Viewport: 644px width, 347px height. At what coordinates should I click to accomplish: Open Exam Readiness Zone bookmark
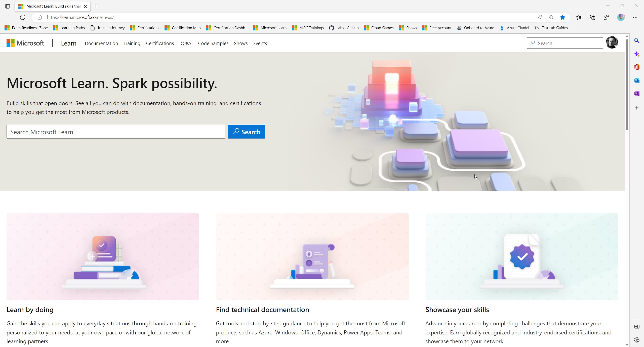[x=26, y=28]
